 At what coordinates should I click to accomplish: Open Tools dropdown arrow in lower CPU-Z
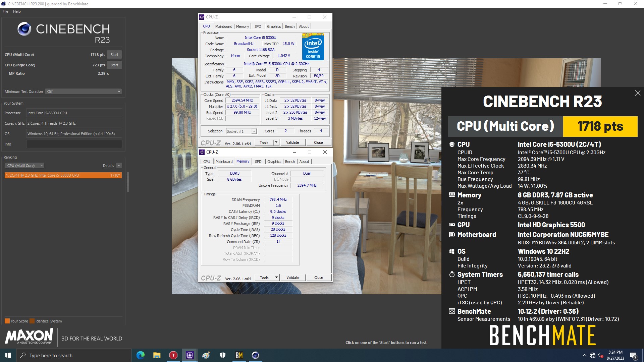(x=276, y=278)
